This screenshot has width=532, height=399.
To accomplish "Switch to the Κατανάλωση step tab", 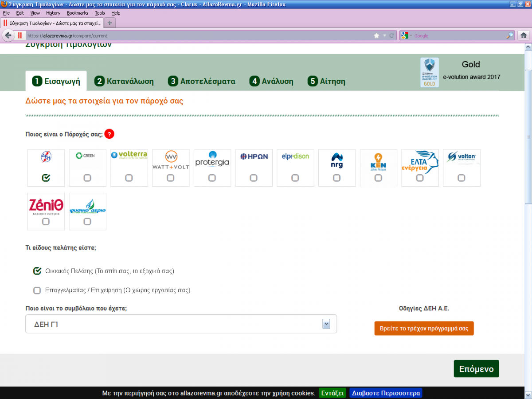I will coord(124,81).
